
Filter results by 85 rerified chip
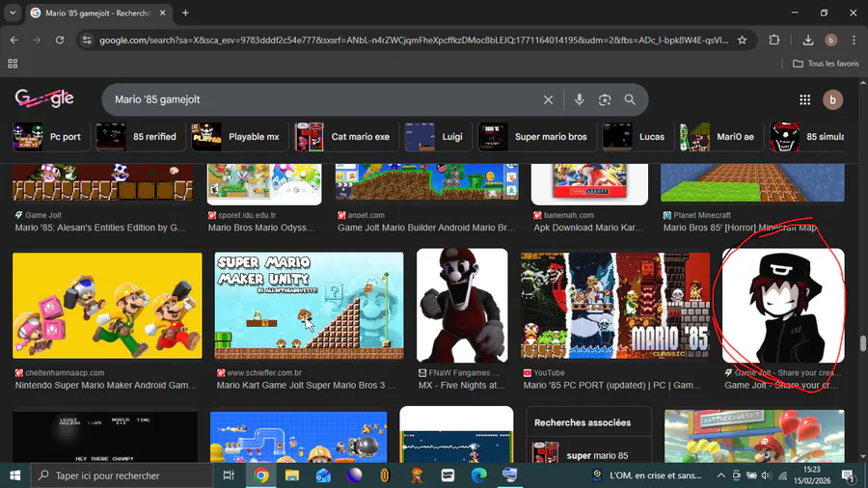tap(140, 137)
